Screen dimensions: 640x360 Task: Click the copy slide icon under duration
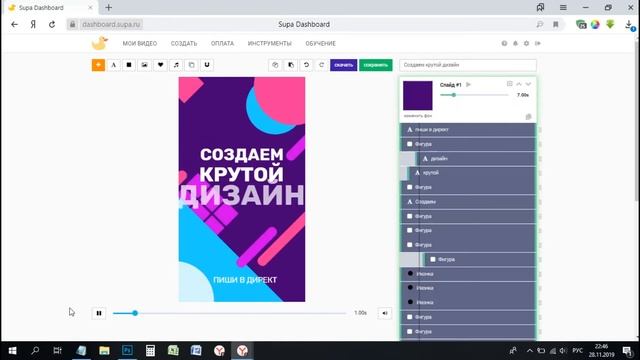tap(528, 117)
